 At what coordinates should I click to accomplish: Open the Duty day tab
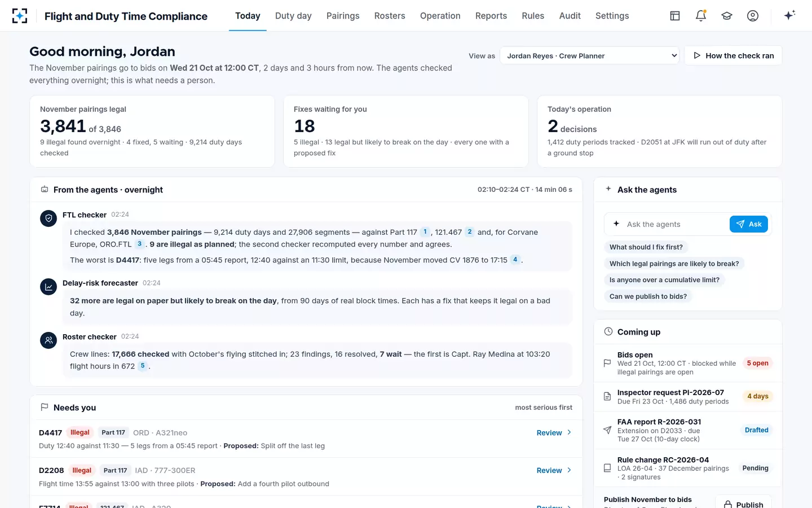(293, 16)
